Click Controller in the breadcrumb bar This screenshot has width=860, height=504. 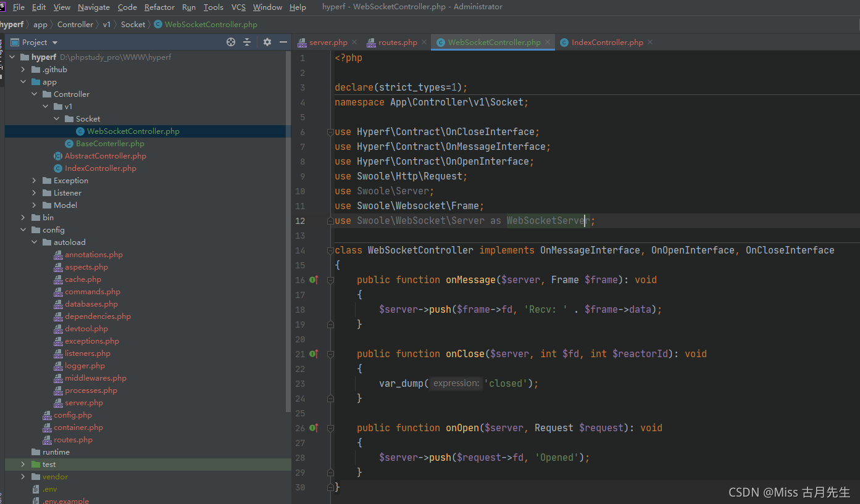point(75,25)
